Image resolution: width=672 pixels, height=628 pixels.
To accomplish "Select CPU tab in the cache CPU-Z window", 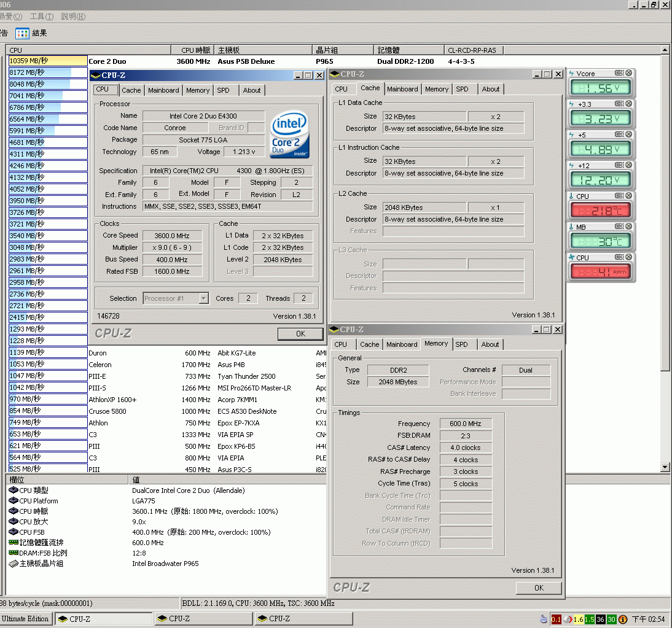I will point(341,89).
